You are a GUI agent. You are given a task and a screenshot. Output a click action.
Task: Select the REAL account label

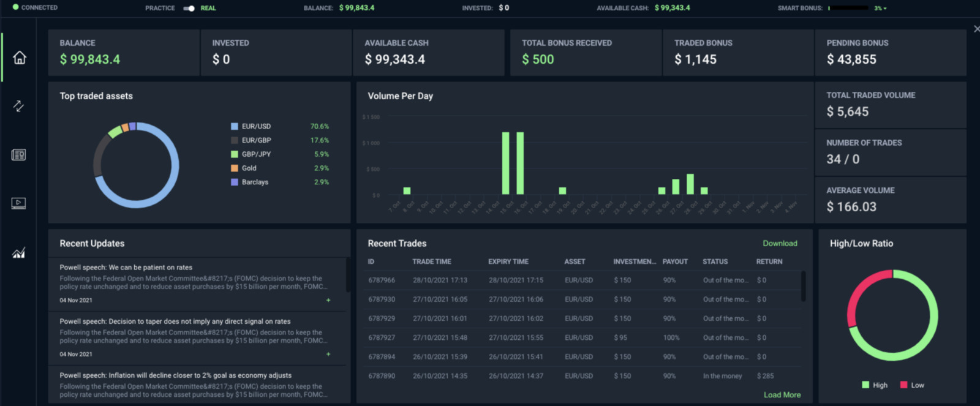208,8
